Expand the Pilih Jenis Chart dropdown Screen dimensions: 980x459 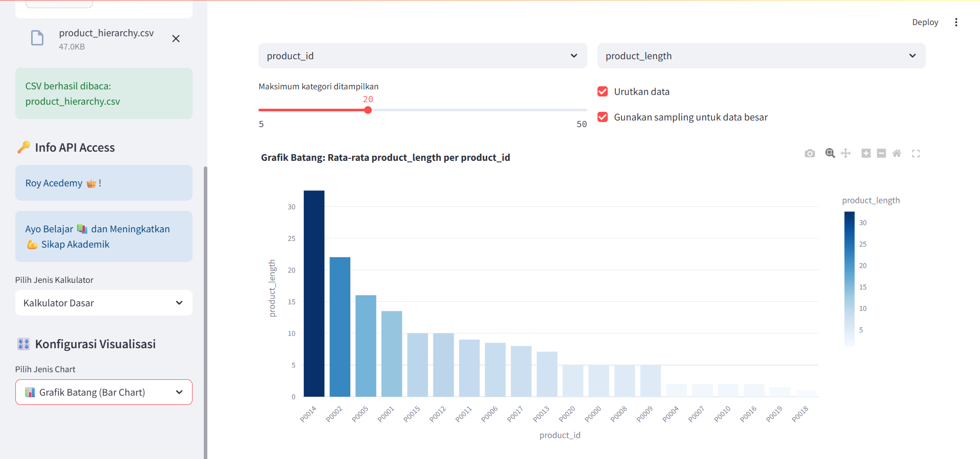[104, 393]
